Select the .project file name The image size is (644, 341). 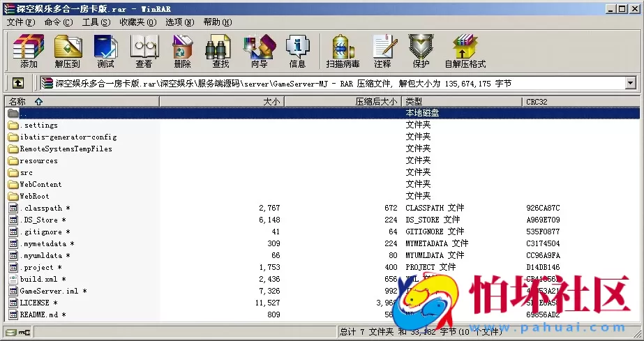point(40,268)
